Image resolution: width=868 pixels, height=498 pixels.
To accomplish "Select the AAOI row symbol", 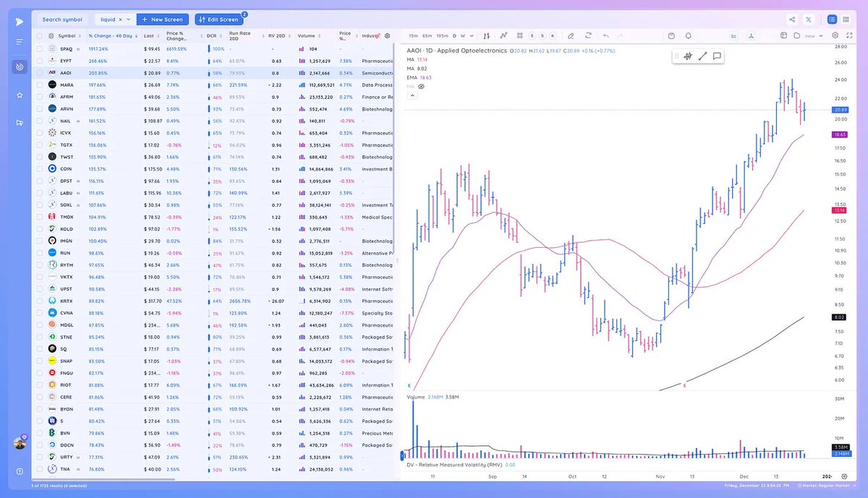I will pyautogui.click(x=66, y=73).
